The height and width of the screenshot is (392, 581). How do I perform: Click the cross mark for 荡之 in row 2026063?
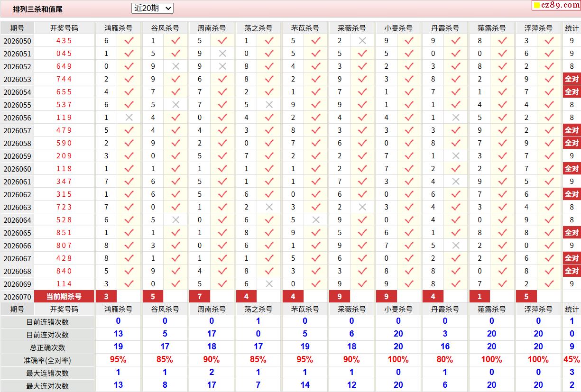269,207
